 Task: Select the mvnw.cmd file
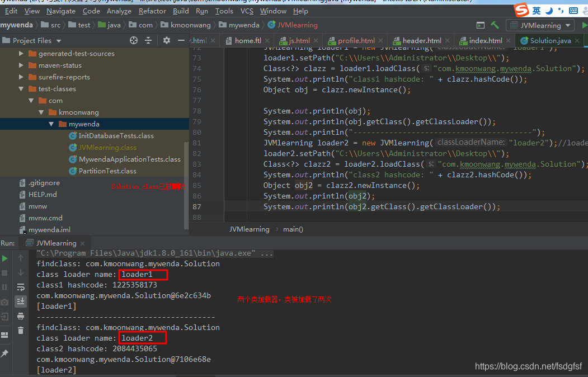[x=40, y=218]
